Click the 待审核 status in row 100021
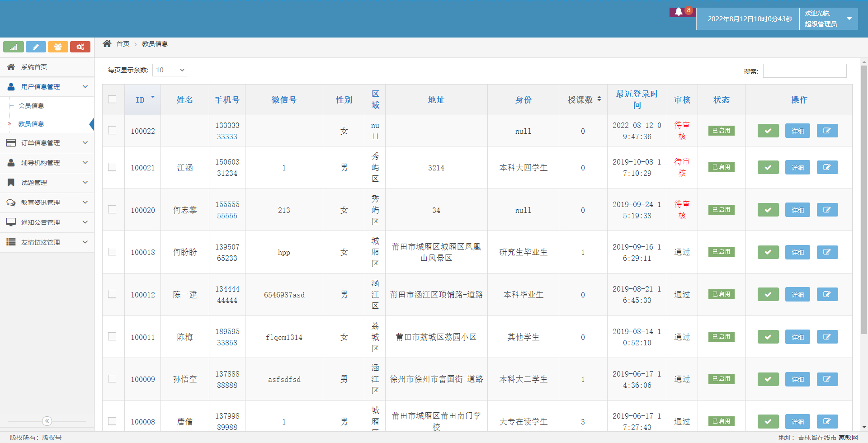The height and width of the screenshot is (443, 868). 682,167
